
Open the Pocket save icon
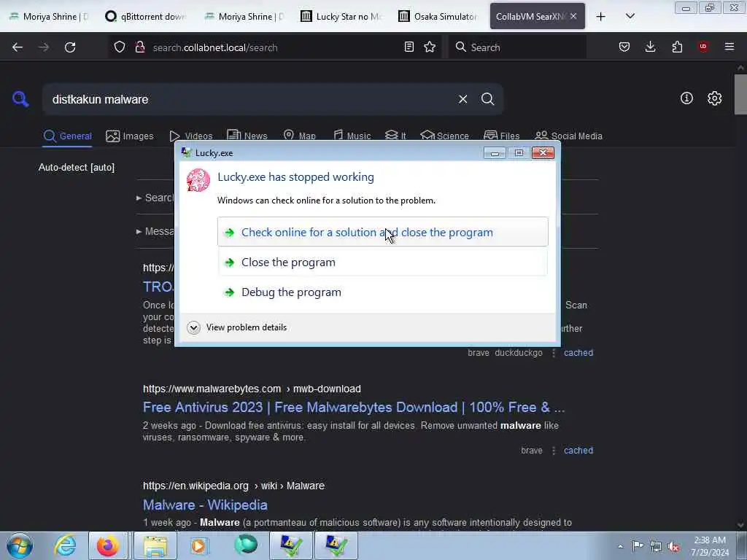click(x=624, y=47)
